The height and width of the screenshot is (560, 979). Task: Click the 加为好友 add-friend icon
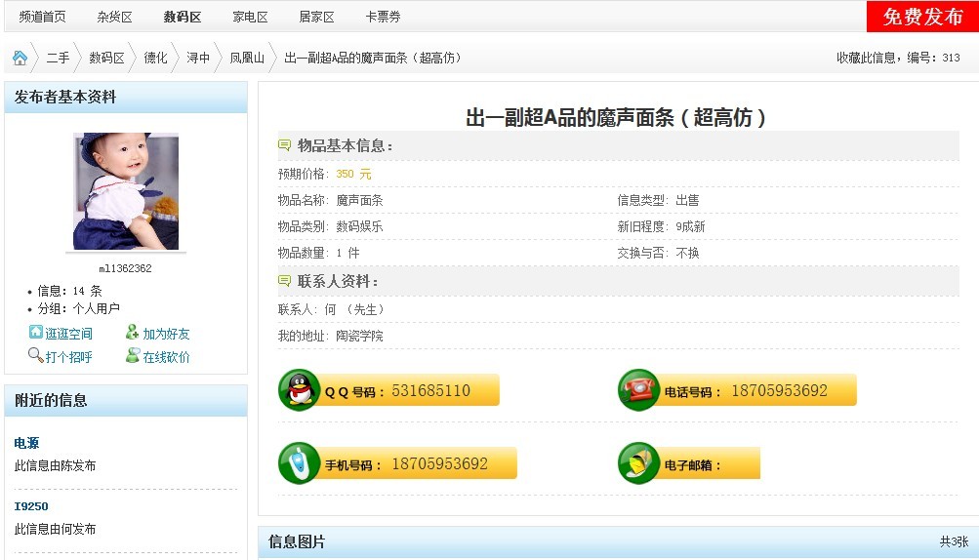coord(132,332)
